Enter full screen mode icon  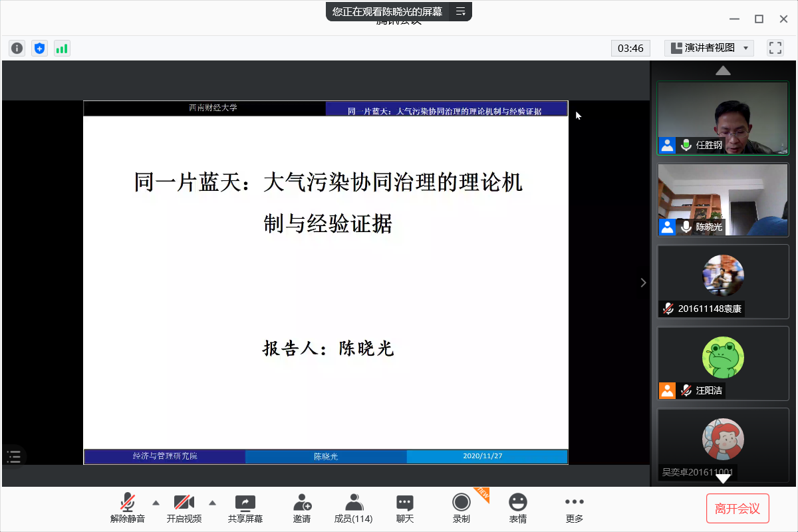coord(775,48)
